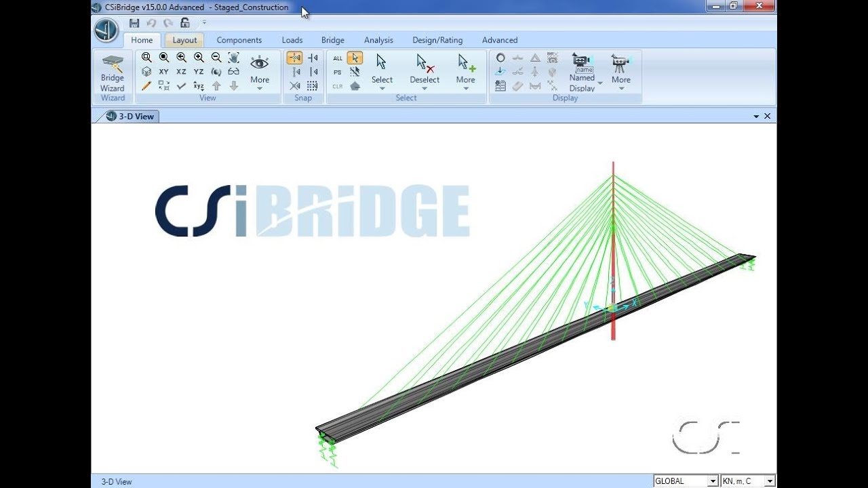This screenshot has width=868, height=488.
Task: Open the Advanced ribbon tab
Action: pos(500,40)
